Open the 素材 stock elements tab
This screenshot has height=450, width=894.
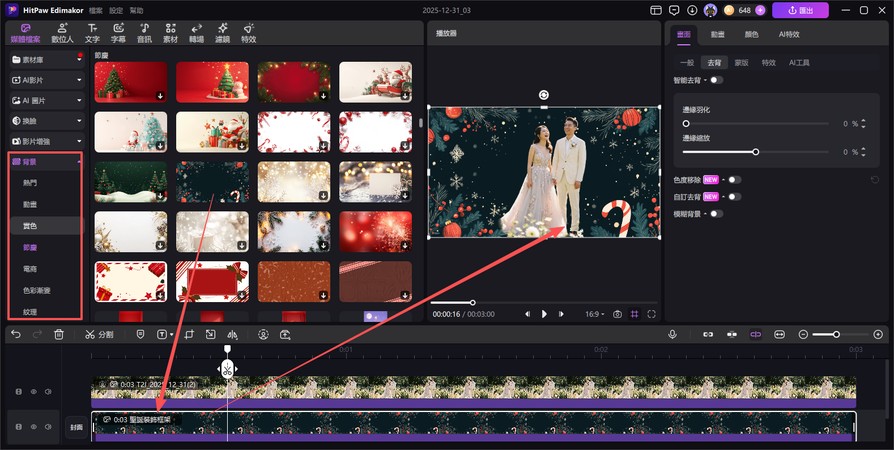pos(170,33)
